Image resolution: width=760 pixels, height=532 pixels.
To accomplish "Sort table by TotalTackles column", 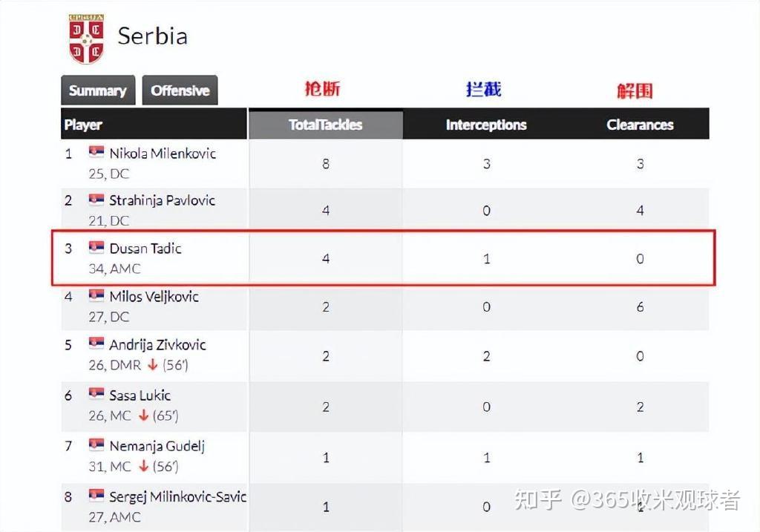I will click(325, 125).
